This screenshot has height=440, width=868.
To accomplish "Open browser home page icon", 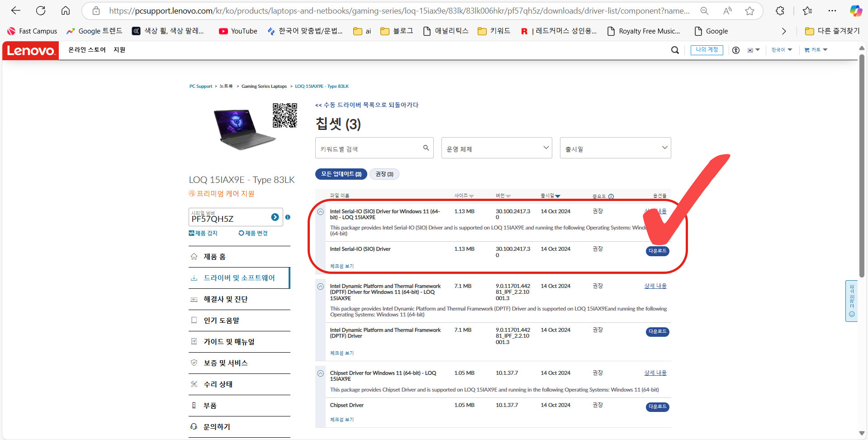I will pos(66,10).
